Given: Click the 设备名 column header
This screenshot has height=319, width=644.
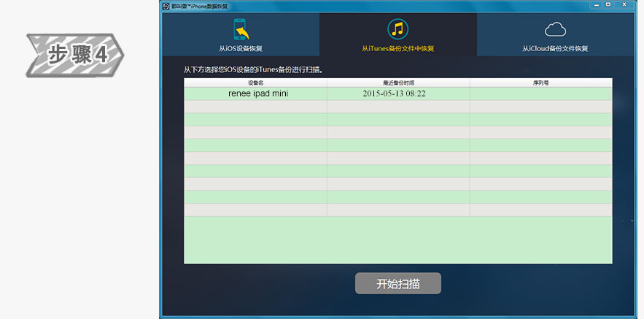Looking at the screenshot, I should point(255,82).
